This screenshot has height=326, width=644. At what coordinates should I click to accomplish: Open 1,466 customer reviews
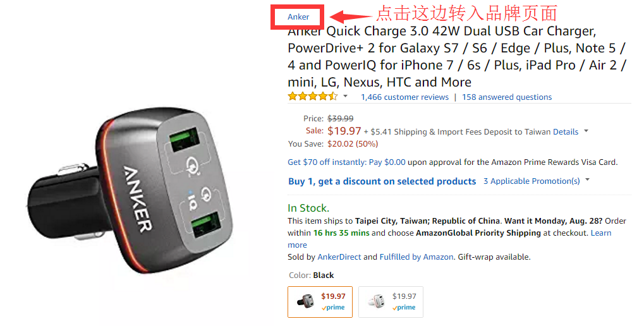[x=404, y=97]
